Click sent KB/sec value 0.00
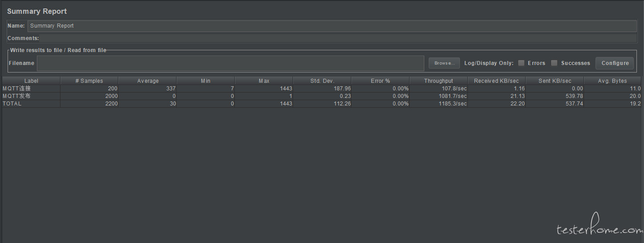Screen dimensions: 644x243 tap(577, 89)
